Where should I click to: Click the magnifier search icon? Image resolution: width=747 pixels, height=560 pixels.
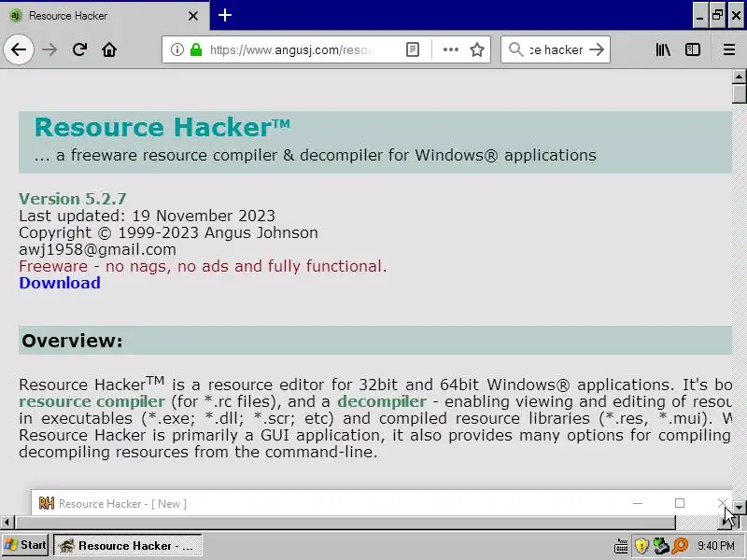(x=516, y=49)
